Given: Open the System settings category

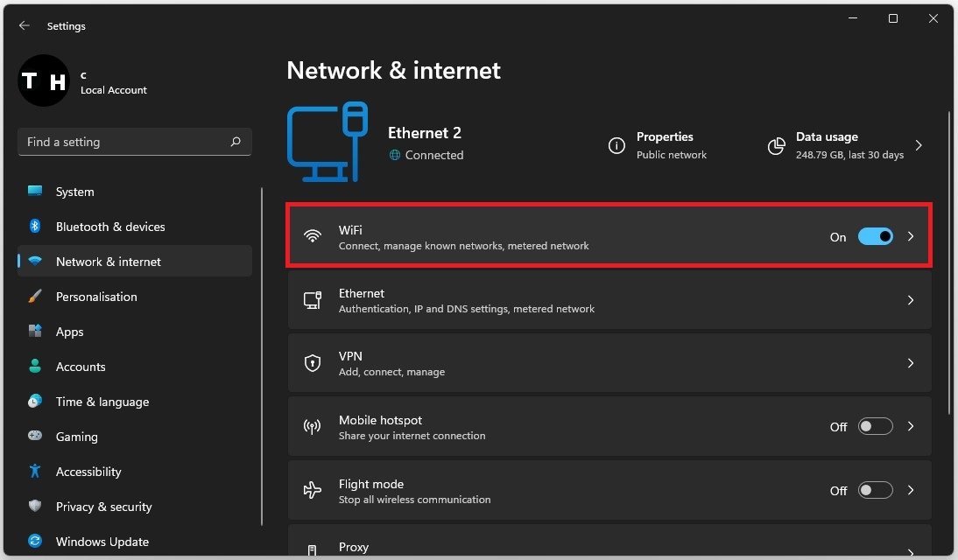Looking at the screenshot, I should [x=74, y=192].
